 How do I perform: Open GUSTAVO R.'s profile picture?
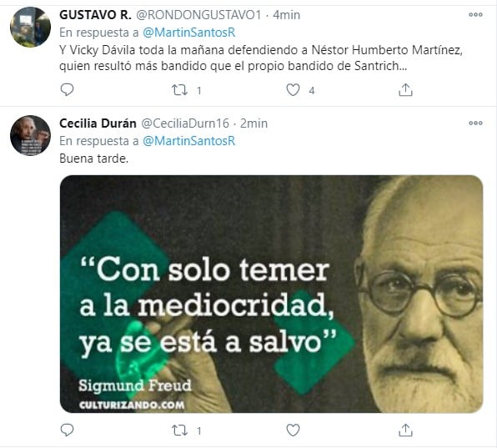30,27
